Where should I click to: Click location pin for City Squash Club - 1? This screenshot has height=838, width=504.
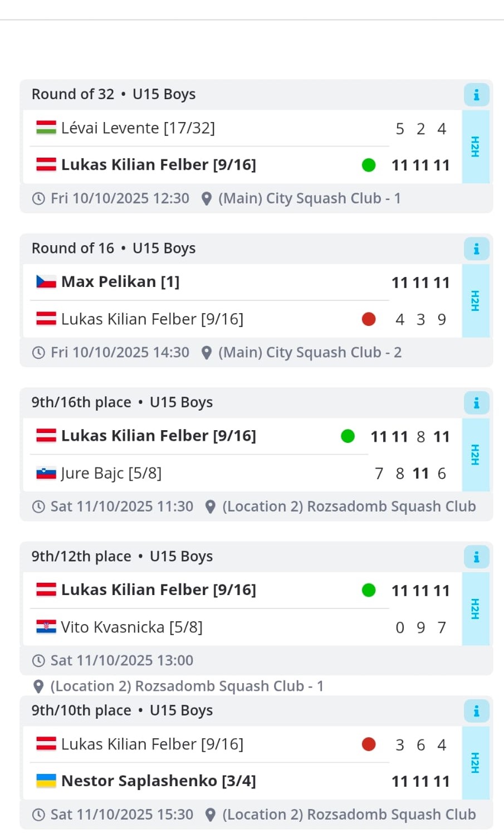point(206,199)
